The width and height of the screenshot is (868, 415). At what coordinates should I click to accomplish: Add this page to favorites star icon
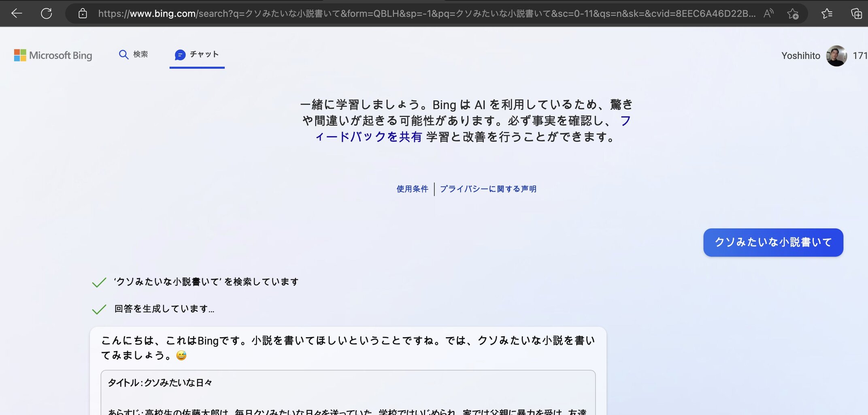pos(793,14)
